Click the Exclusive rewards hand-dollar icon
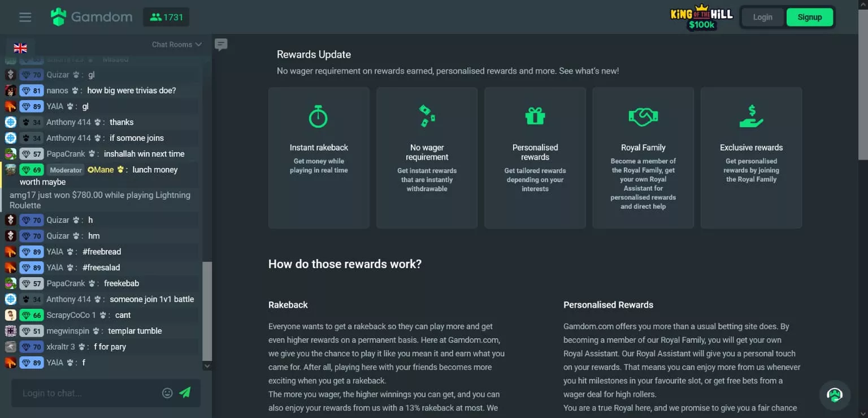868x418 pixels. 751,117
